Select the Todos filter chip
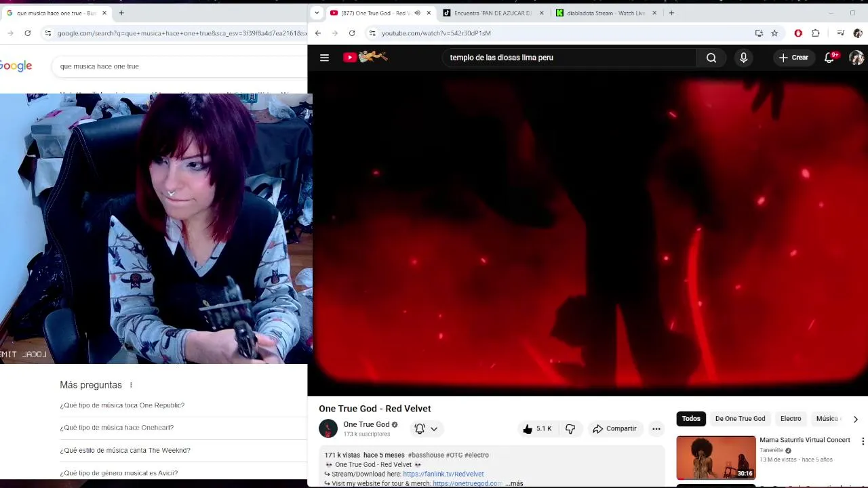The height and width of the screenshot is (488, 868). pyautogui.click(x=691, y=419)
